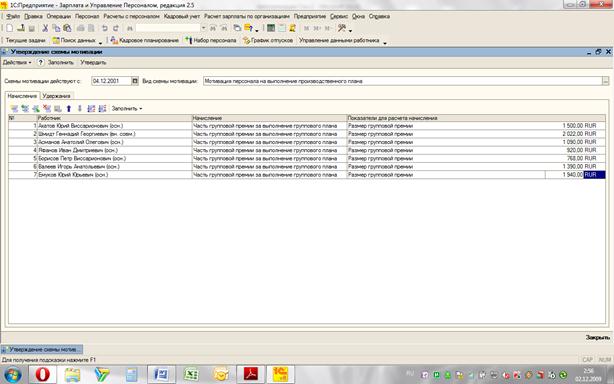
Task: Click the Закрыть button
Action: coord(598,337)
